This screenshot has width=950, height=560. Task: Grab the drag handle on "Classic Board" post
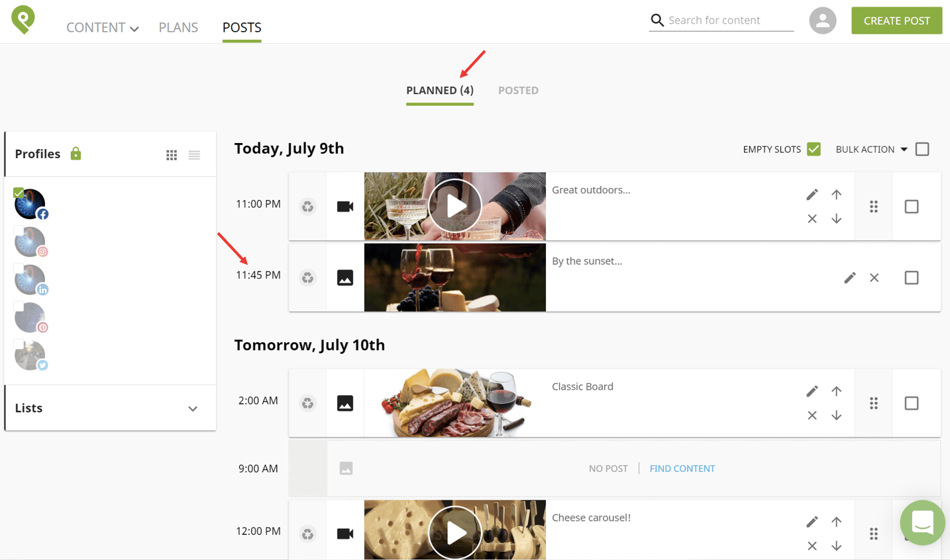[x=874, y=403]
